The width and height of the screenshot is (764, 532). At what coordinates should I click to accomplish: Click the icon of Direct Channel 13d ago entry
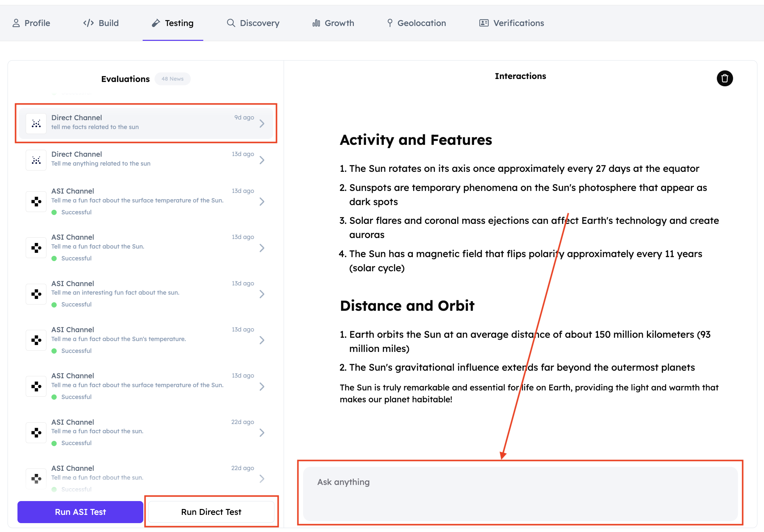click(36, 160)
